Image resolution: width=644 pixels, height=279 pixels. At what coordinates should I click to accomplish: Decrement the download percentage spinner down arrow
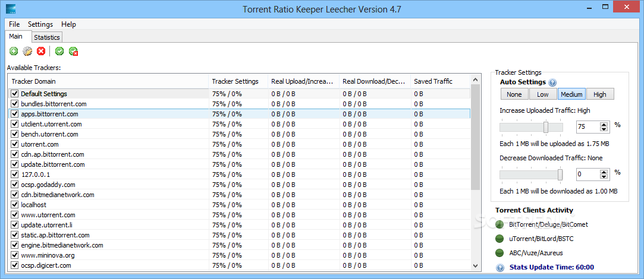click(x=604, y=177)
